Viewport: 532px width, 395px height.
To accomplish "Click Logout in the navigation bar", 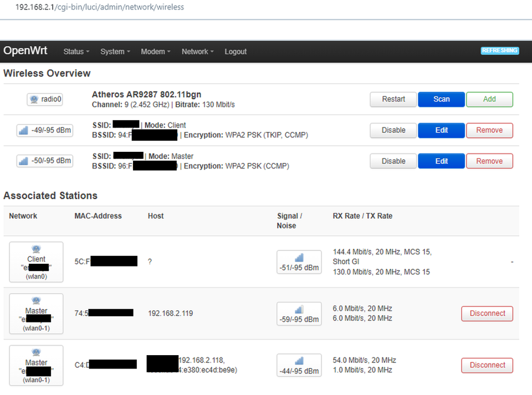I will click(236, 52).
